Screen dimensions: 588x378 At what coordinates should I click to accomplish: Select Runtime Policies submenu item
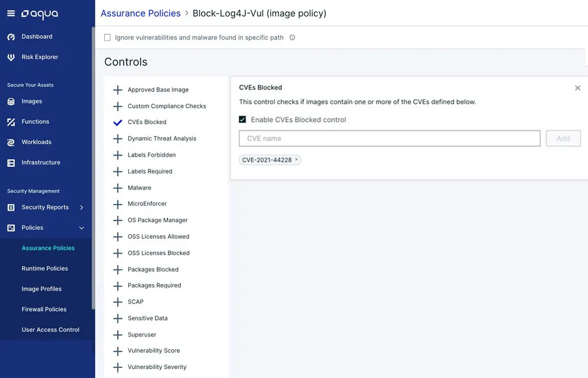pyautogui.click(x=45, y=269)
